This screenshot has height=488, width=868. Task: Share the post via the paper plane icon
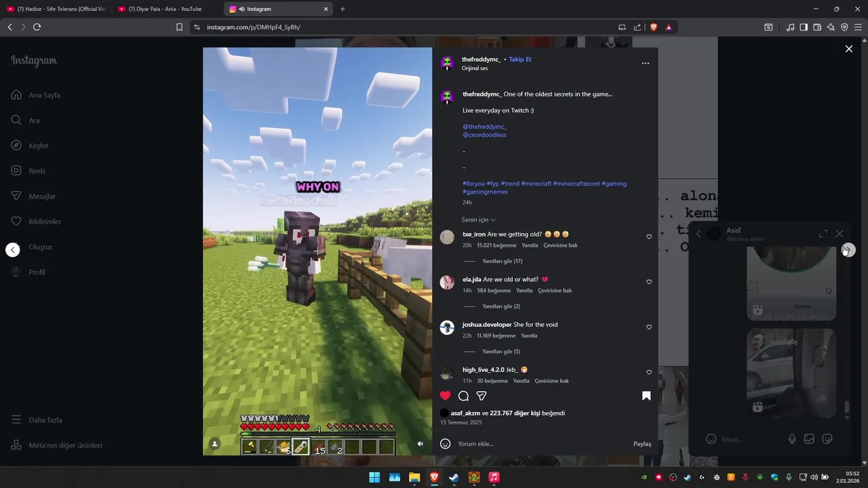click(x=481, y=396)
